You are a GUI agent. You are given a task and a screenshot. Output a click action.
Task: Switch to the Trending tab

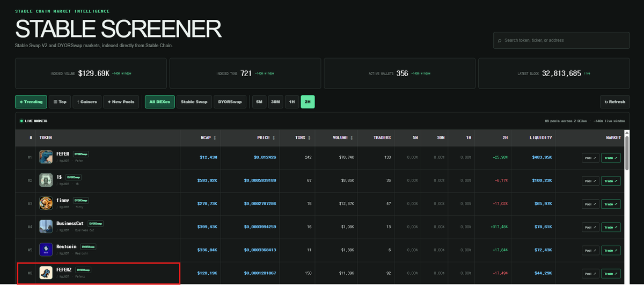[31, 101]
